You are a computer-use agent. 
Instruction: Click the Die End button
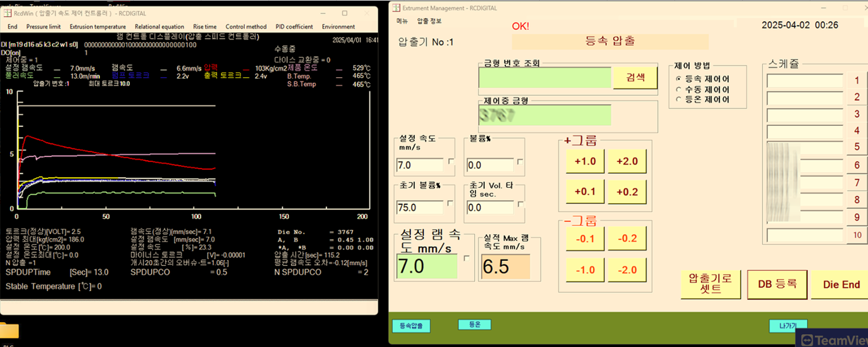coord(841,285)
